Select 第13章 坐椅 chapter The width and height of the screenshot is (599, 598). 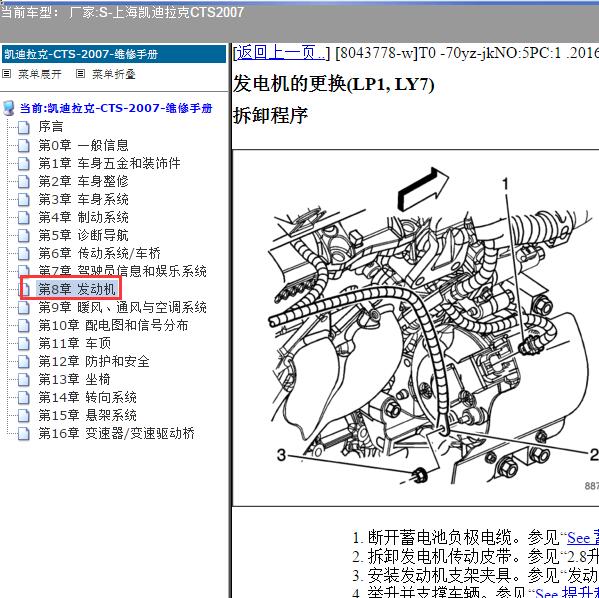tap(74, 379)
